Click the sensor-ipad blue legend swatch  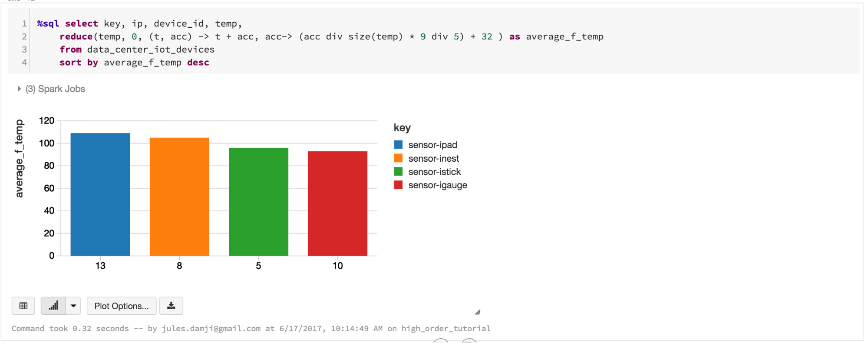tap(398, 145)
